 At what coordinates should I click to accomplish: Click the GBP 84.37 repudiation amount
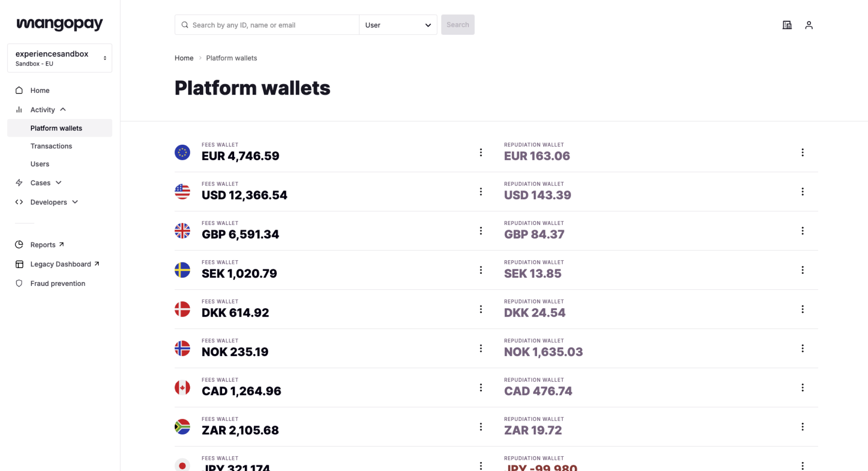pyautogui.click(x=534, y=234)
